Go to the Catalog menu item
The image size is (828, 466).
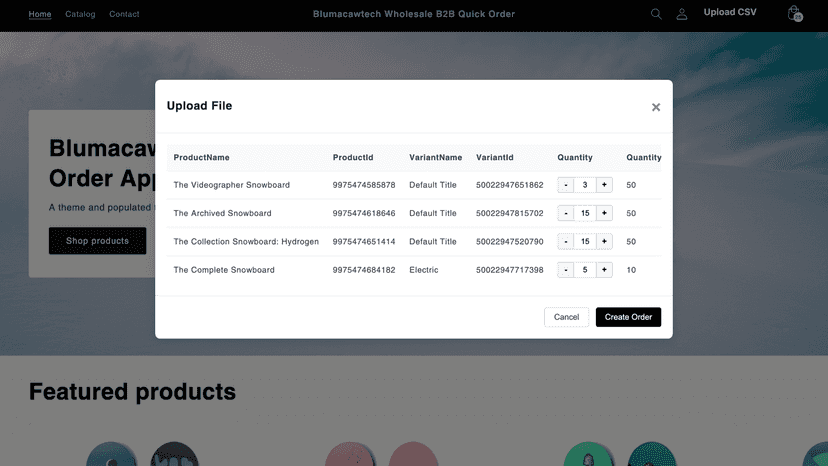pos(80,14)
